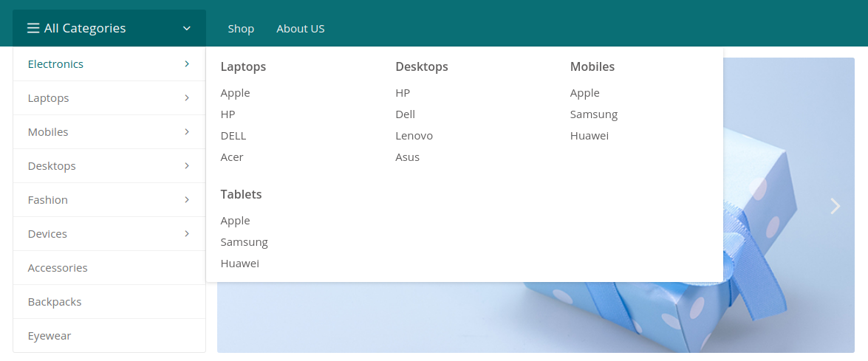
Task: Expand the Devices category chevron
Action: (x=187, y=234)
